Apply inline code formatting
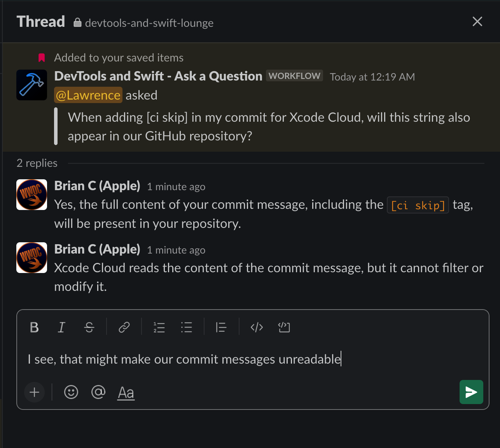This screenshot has height=448, width=500. point(257,327)
